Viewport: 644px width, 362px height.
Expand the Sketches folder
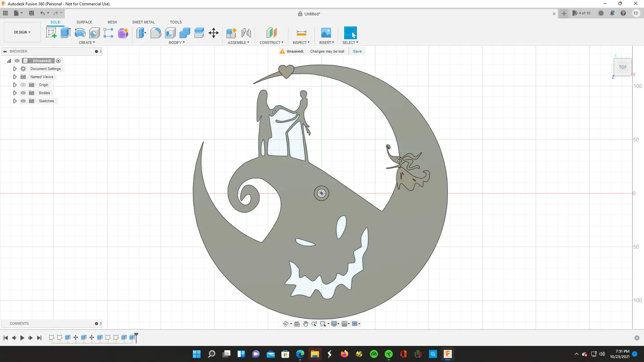15,101
